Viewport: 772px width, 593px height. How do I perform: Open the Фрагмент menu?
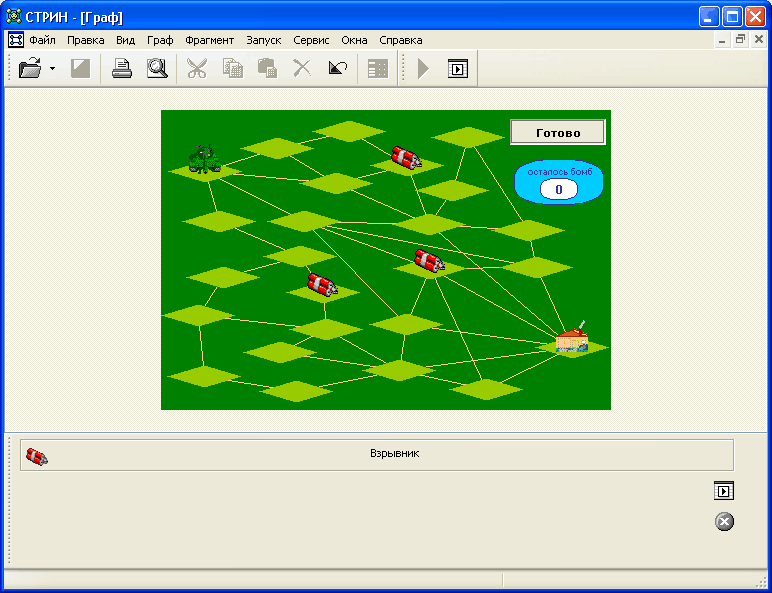click(x=210, y=40)
